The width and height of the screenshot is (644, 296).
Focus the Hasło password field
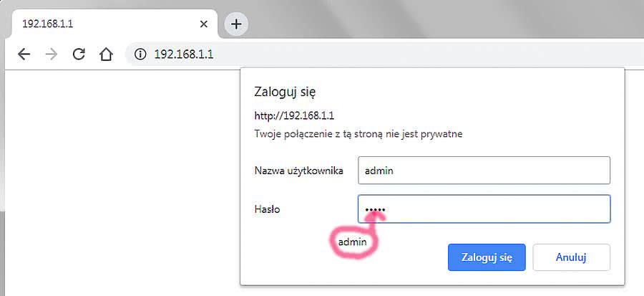tap(483, 209)
